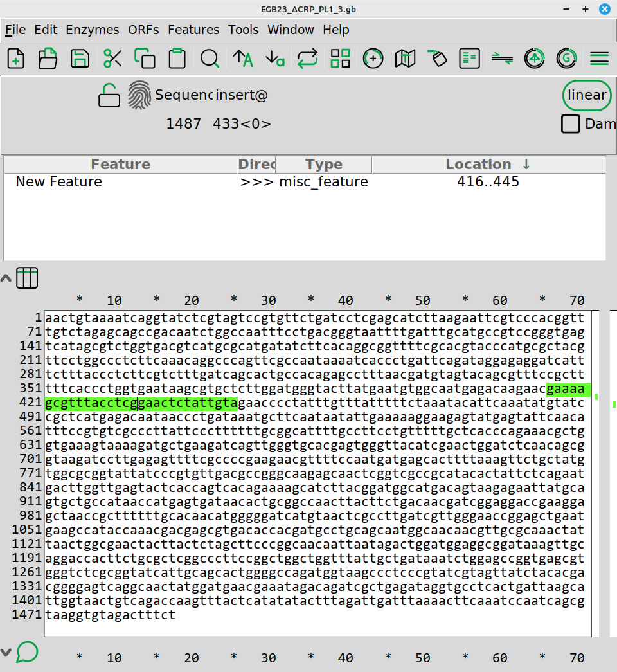This screenshot has width=617, height=672.
Task: Collapse the bottom panel chevron
Action: tap(6, 652)
